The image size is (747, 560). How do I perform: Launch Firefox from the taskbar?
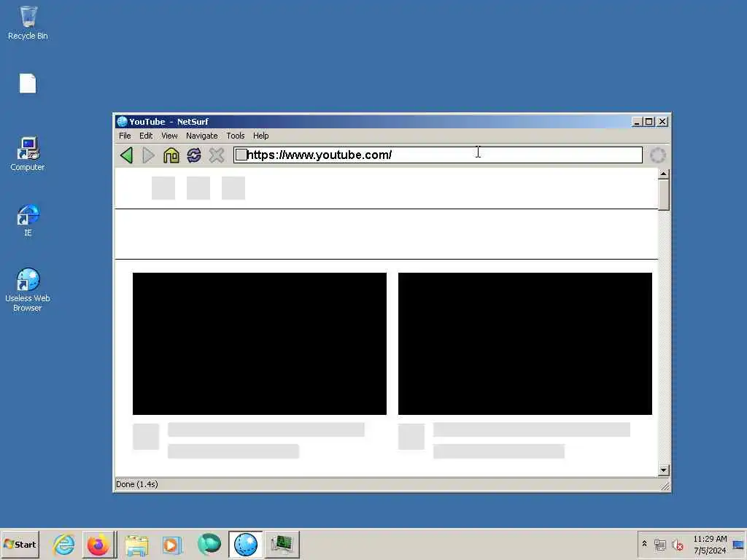(x=98, y=544)
